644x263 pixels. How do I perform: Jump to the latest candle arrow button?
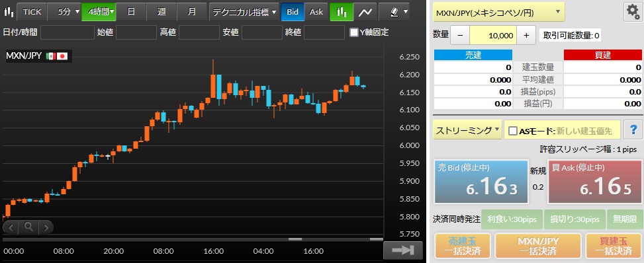[403, 250]
